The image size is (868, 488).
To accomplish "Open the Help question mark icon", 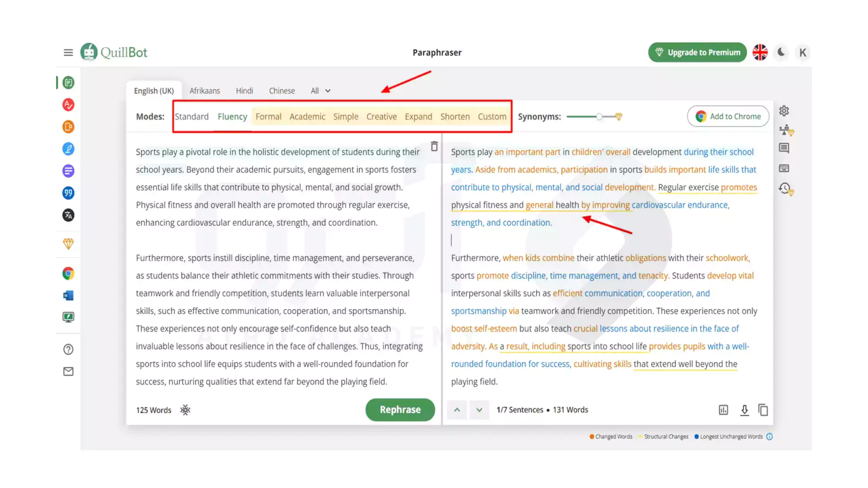I will coord(68,349).
